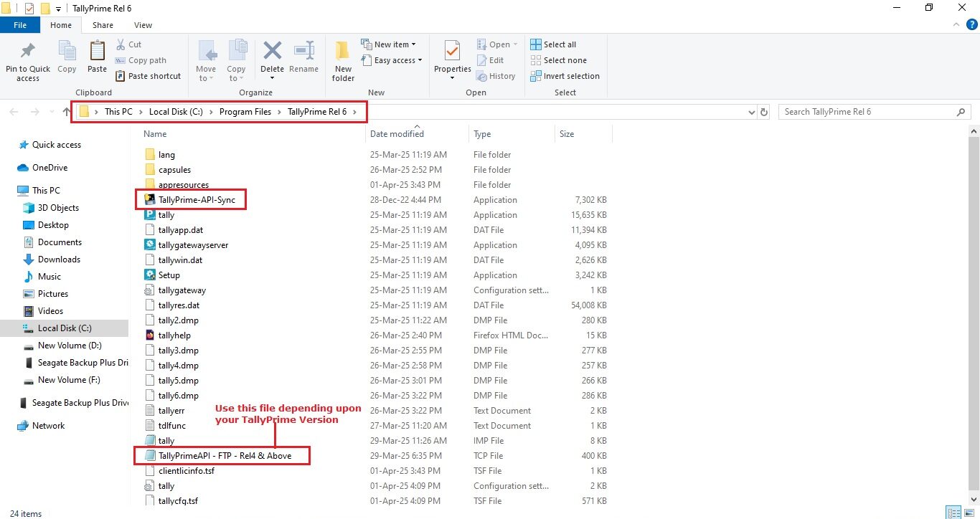Click the Copy ribbon icon
This screenshot has width=980, height=519.
[x=67, y=51]
